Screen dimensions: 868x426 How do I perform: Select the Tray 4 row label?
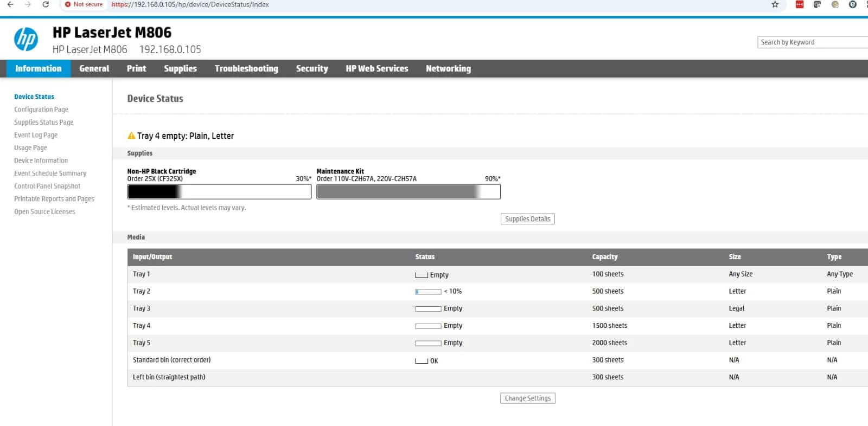point(142,326)
